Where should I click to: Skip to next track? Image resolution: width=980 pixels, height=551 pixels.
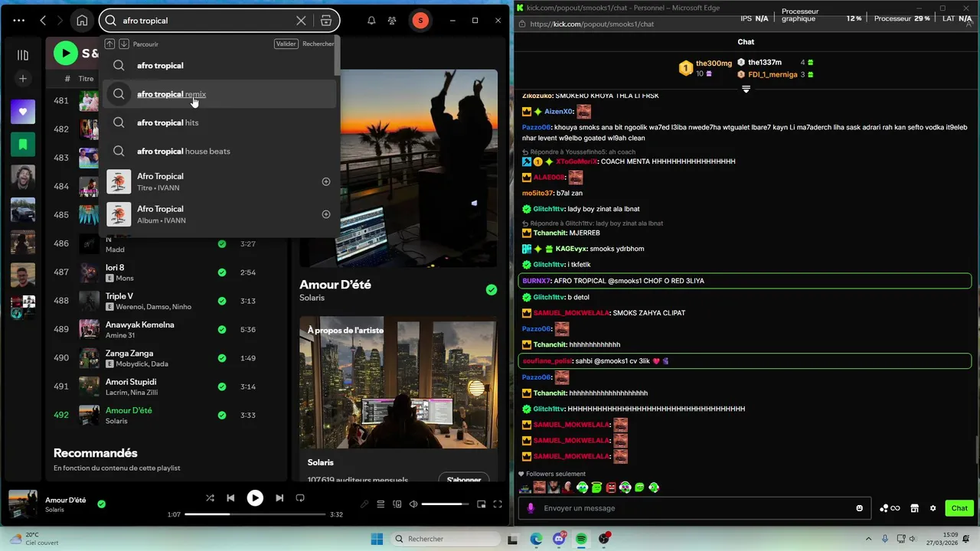[279, 498]
